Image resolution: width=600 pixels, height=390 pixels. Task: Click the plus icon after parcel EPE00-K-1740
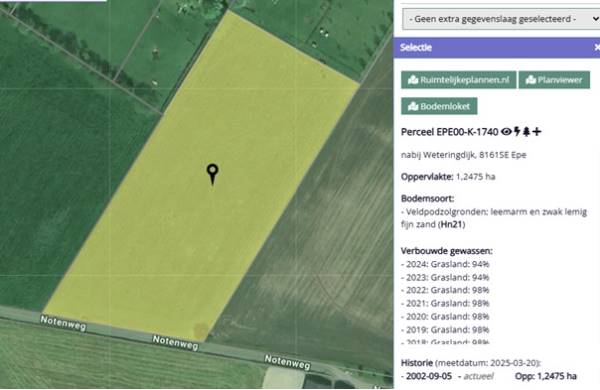click(x=537, y=132)
